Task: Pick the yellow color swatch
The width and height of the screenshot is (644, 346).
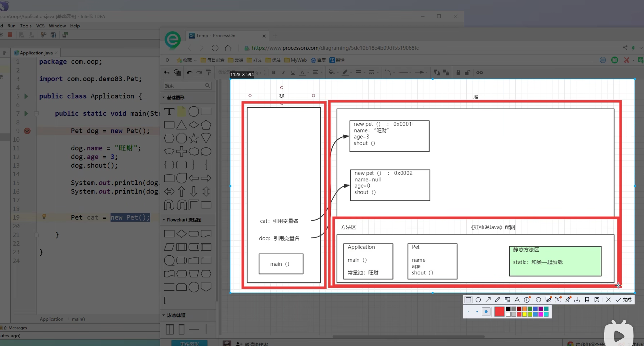Action: tap(525, 314)
